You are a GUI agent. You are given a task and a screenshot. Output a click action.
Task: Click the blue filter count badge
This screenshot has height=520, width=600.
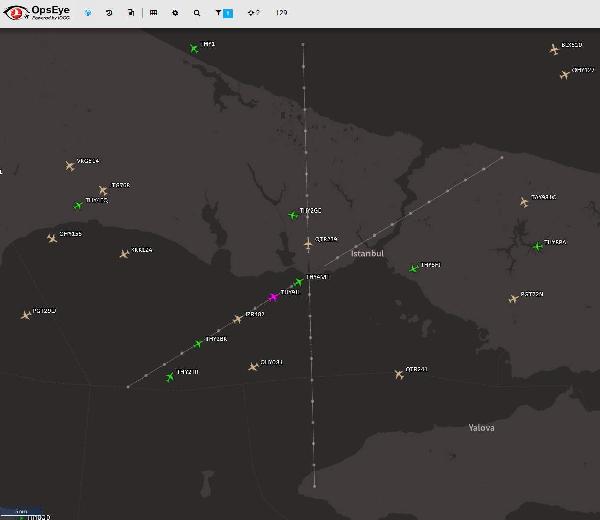pos(228,13)
